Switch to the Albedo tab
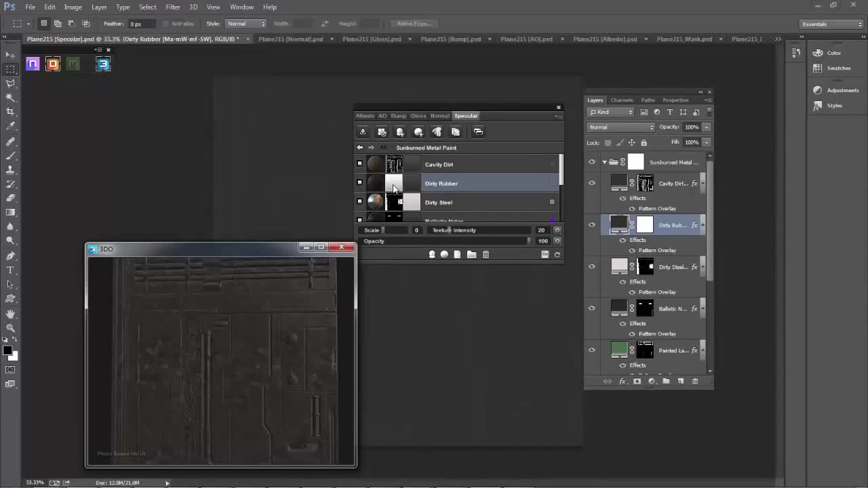Viewport: 868px width, 488px height. click(x=365, y=116)
